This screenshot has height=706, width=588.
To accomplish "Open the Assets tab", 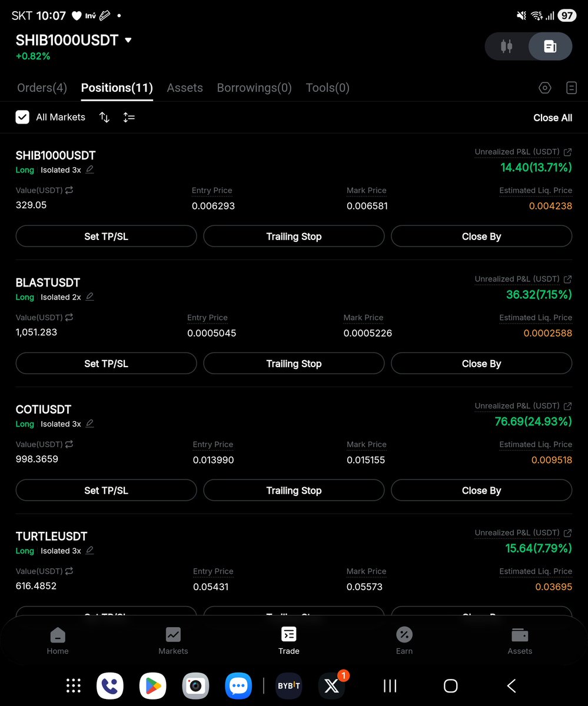I will point(185,88).
